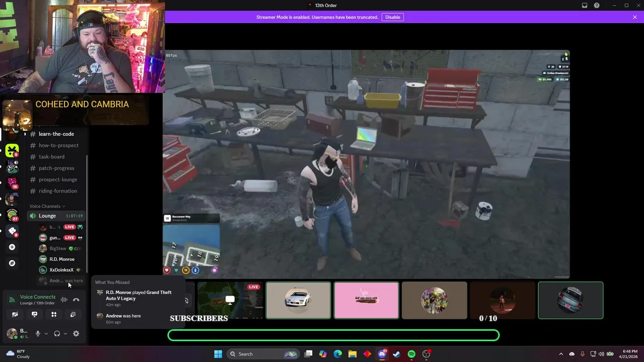Select the dark street avatar participant tile
Image resolution: width=644 pixels, height=362 pixels.
tap(503, 300)
